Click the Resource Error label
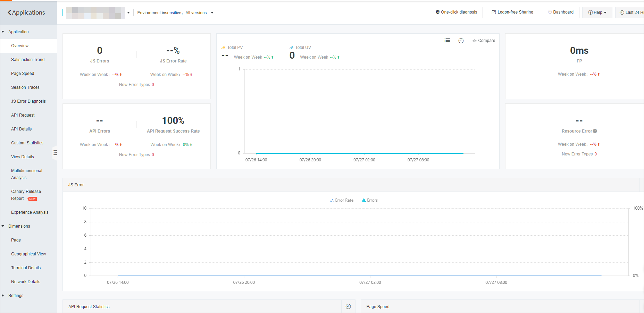This screenshot has width=644, height=313. coord(577,131)
